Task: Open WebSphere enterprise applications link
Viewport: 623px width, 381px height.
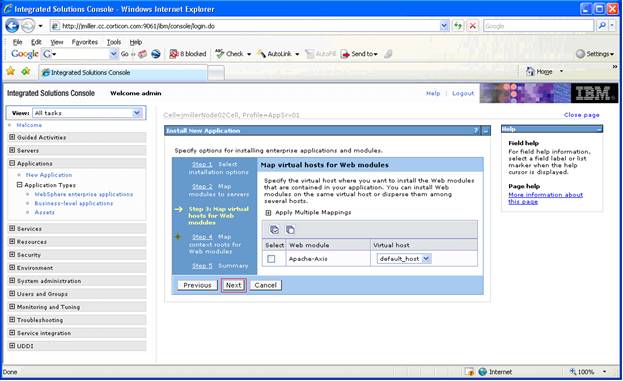Action: [x=84, y=194]
